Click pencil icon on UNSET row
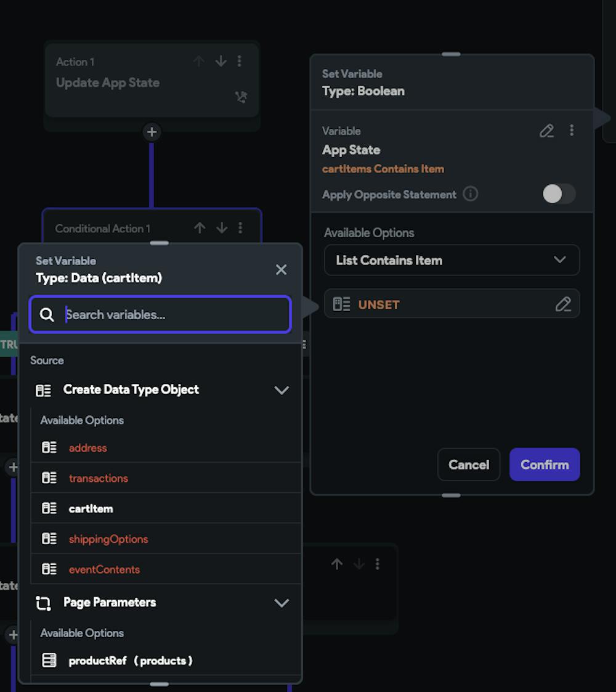Image resolution: width=616 pixels, height=692 pixels. [563, 304]
